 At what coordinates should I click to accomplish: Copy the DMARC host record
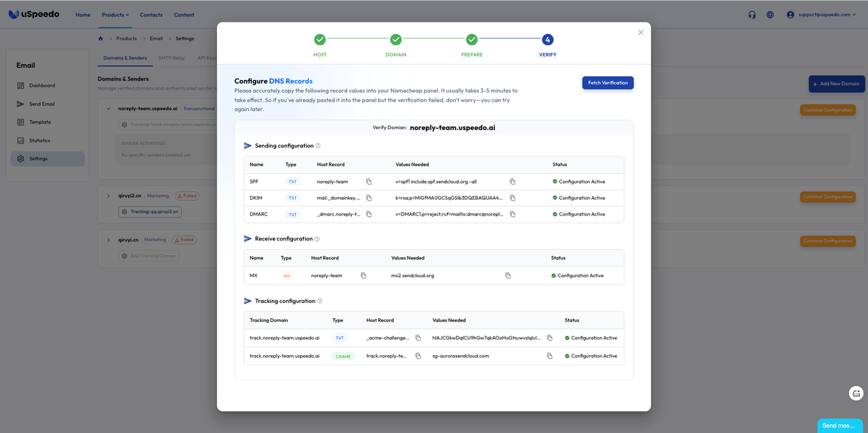pos(369,214)
